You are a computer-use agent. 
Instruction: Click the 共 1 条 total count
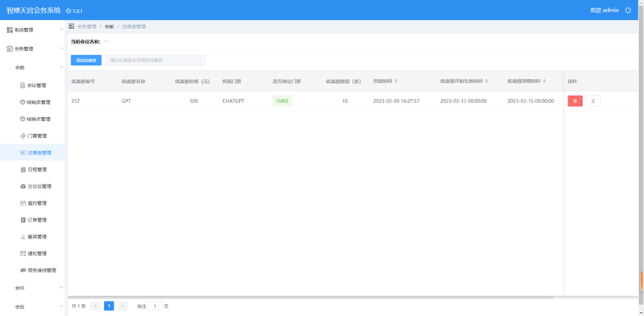coord(78,306)
